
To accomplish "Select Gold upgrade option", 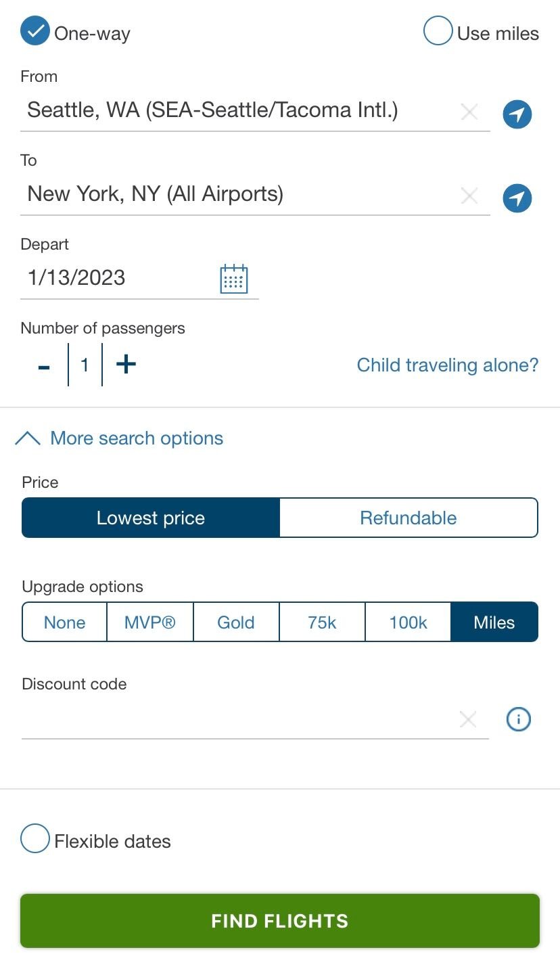I will point(236,622).
